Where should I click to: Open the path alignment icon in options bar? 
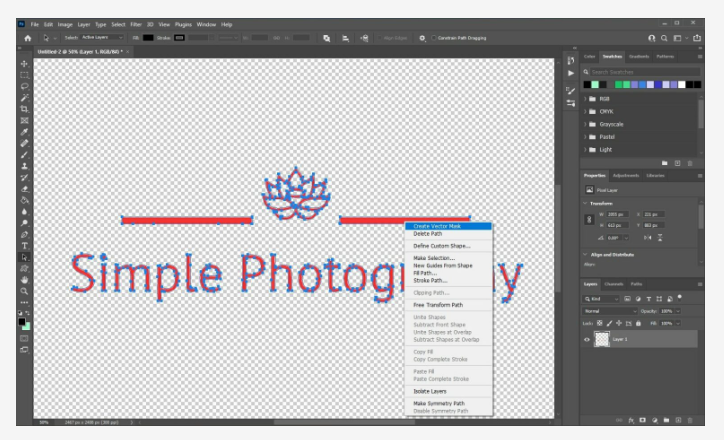click(345, 38)
